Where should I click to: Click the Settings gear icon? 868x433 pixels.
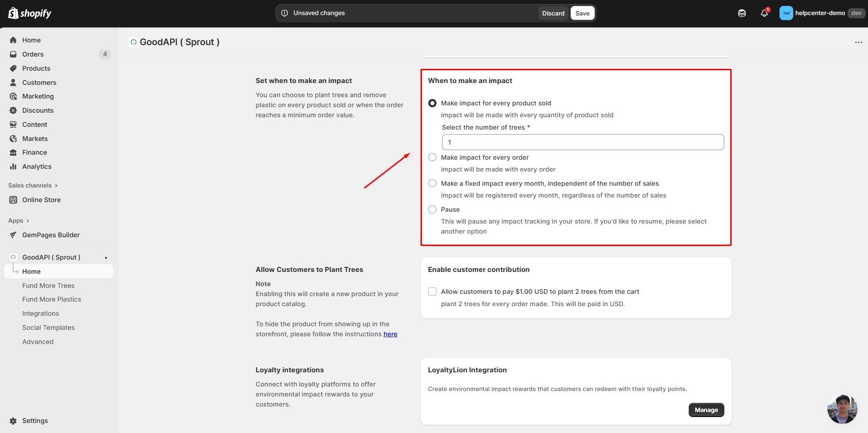click(13, 421)
